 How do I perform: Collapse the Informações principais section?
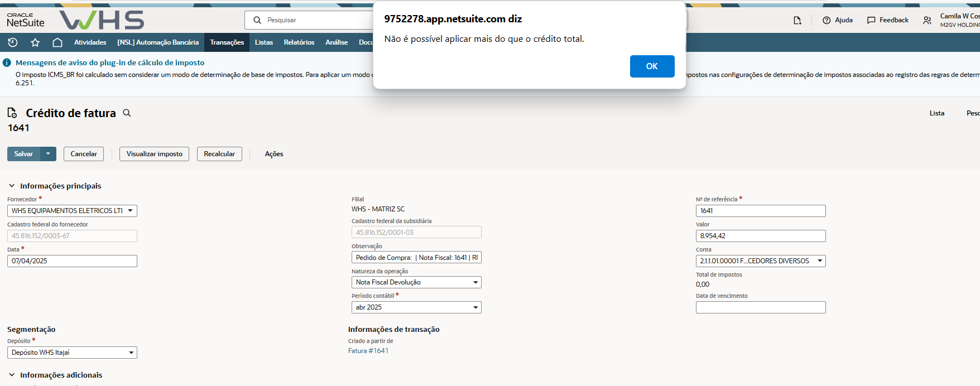coord(12,186)
